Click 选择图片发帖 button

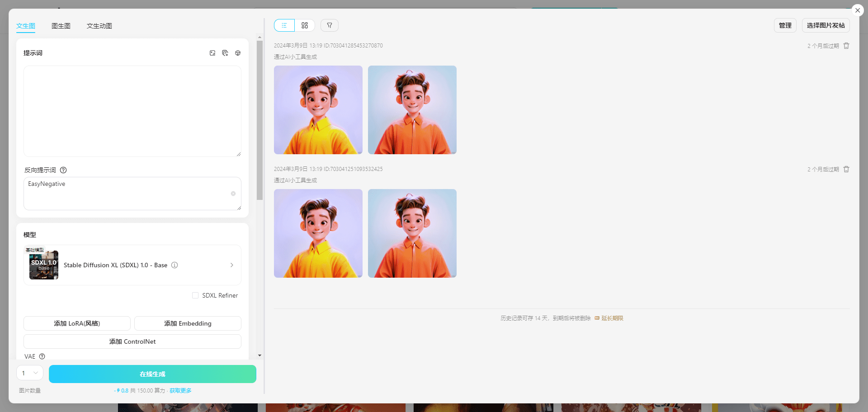coord(826,25)
